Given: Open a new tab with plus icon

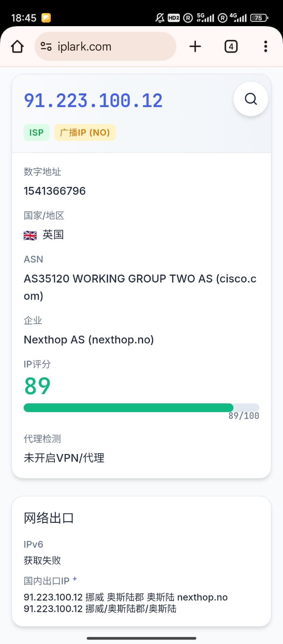Looking at the screenshot, I should (x=195, y=47).
